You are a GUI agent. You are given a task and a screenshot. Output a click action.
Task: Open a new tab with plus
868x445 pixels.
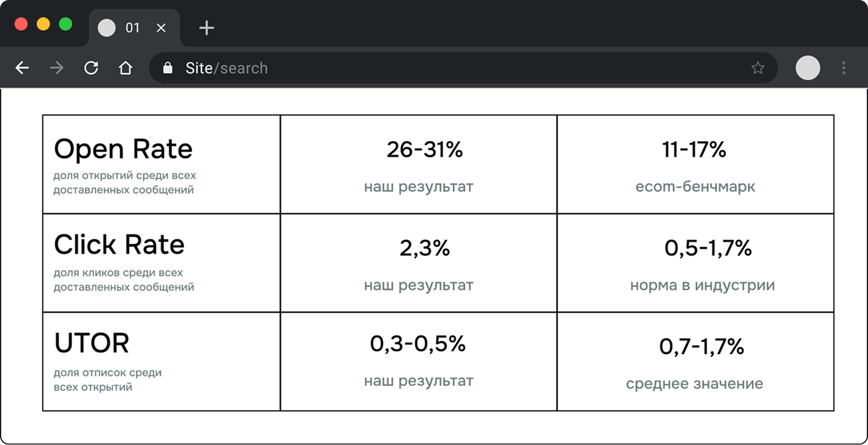click(x=207, y=28)
